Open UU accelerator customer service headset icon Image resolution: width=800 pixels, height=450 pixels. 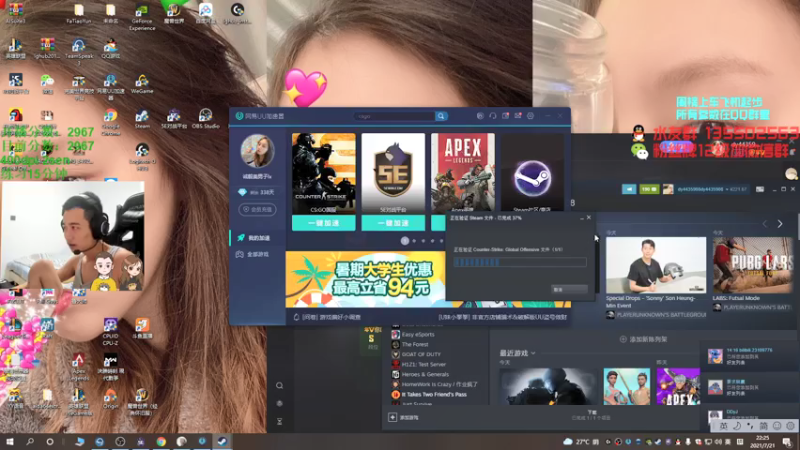pos(492,116)
